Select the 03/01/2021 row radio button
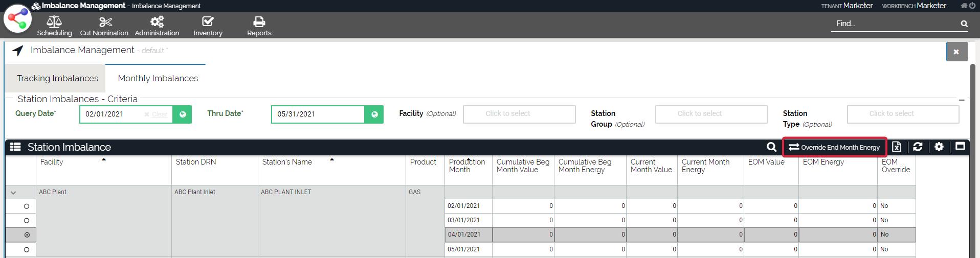The height and width of the screenshot is (258, 980). 27,221
